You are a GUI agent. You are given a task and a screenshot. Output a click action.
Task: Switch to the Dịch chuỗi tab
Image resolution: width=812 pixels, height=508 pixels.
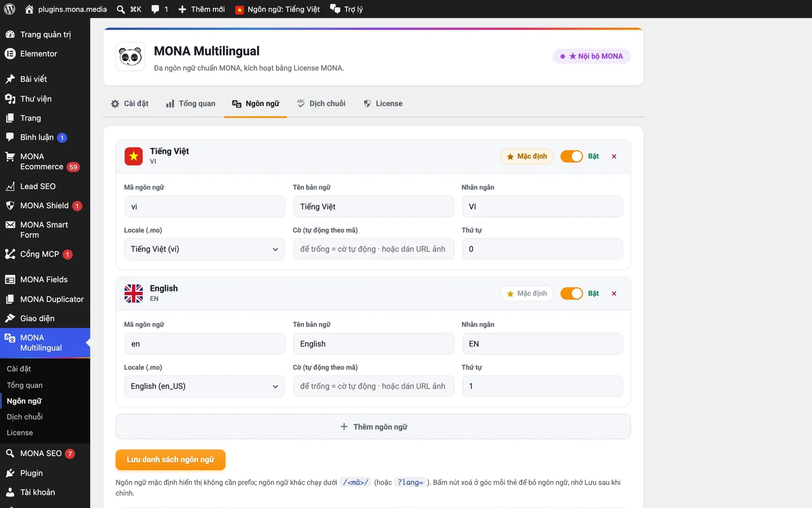tap(321, 104)
